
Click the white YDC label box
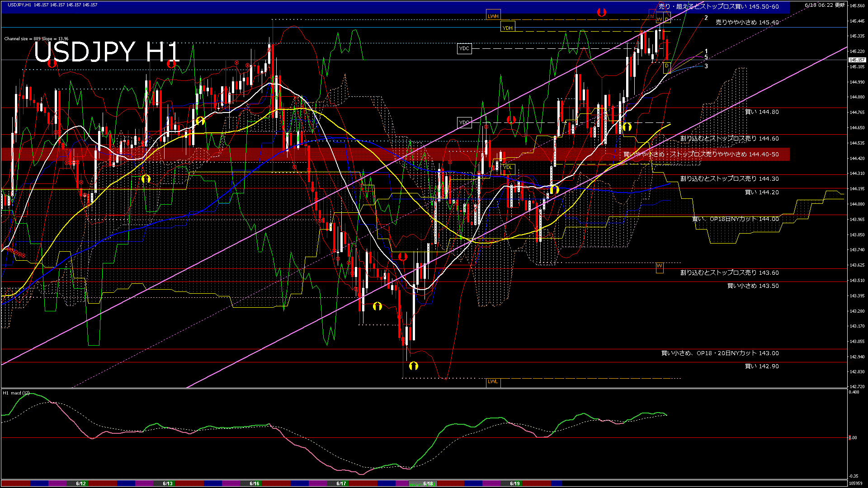pyautogui.click(x=464, y=48)
